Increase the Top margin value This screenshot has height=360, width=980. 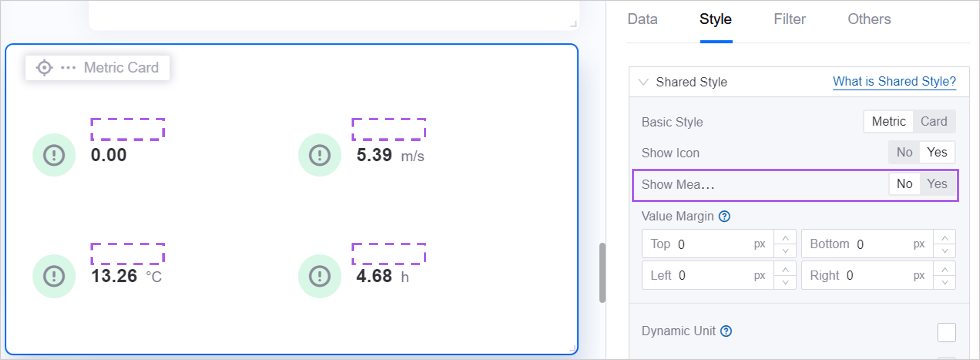click(785, 238)
